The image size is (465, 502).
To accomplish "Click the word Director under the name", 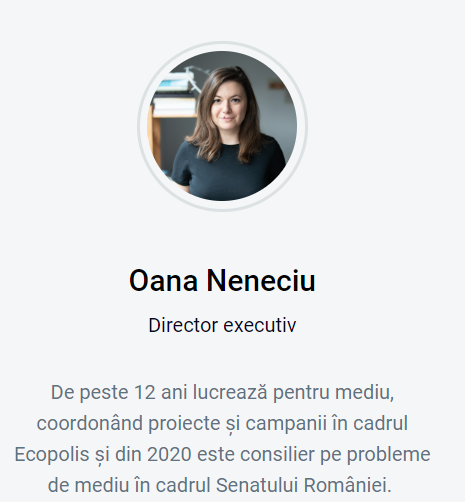I will point(183,325).
